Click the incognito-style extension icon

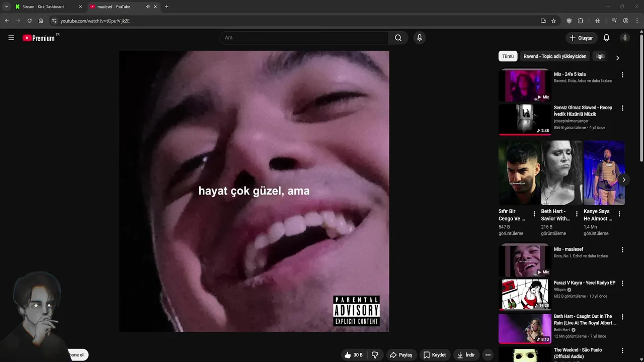click(597, 21)
